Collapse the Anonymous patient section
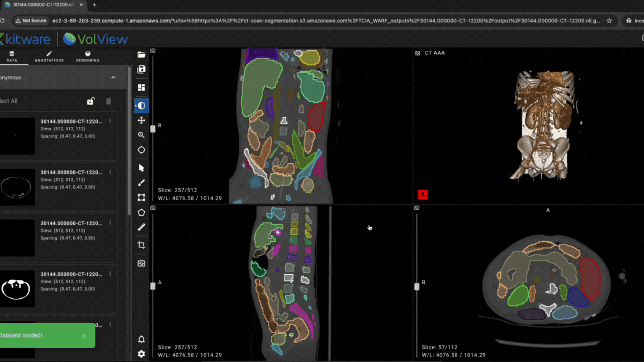This screenshot has height=362, width=644. tap(113, 78)
